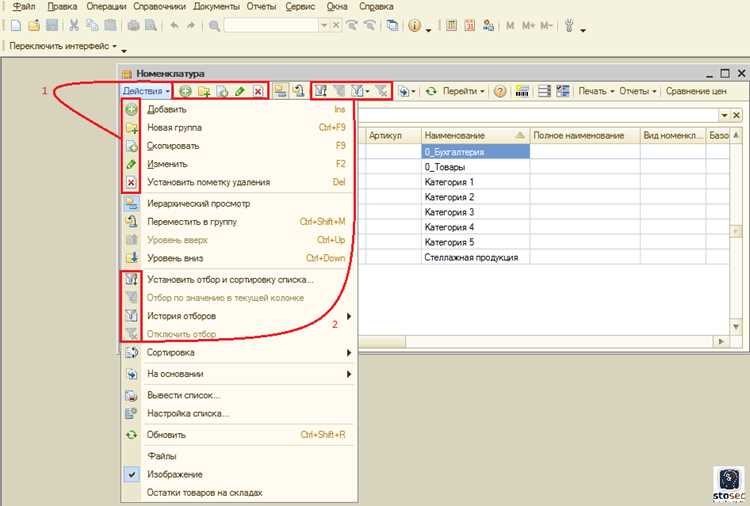Click the yellow help question mark icon
The width and height of the screenshot is (750, 506).
click(x=500, y=91)
